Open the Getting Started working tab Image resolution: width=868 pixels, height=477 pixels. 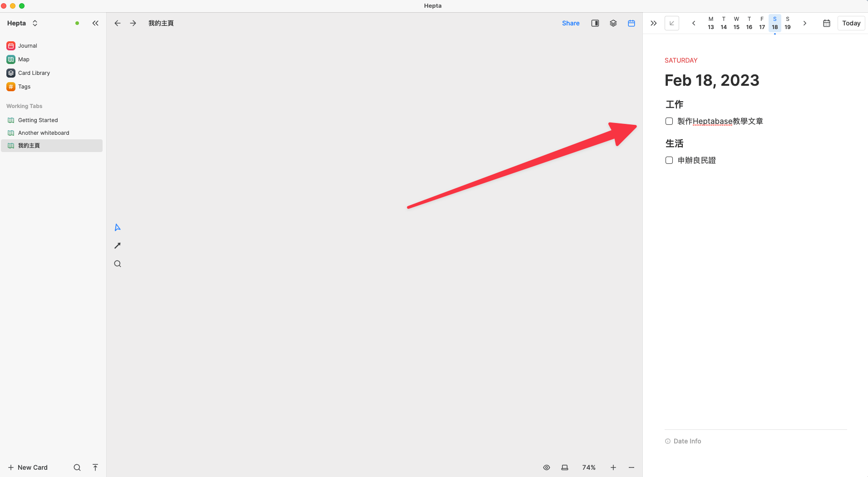pyautogui.click(x=38, y=120)
